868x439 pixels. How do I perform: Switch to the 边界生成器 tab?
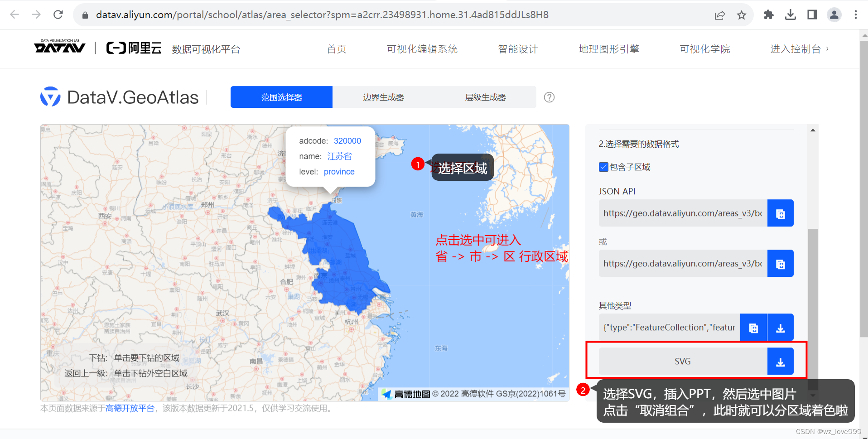point(383,97)
